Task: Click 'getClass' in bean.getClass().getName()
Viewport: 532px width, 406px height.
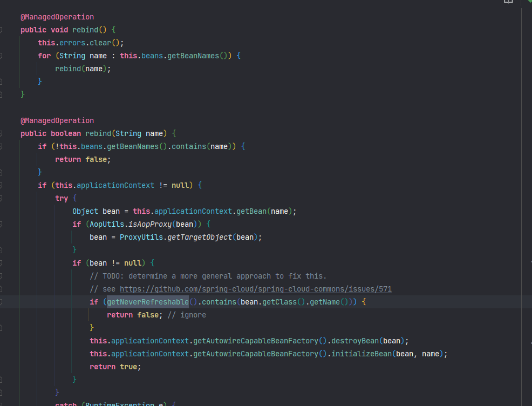Action: (279, 302)
